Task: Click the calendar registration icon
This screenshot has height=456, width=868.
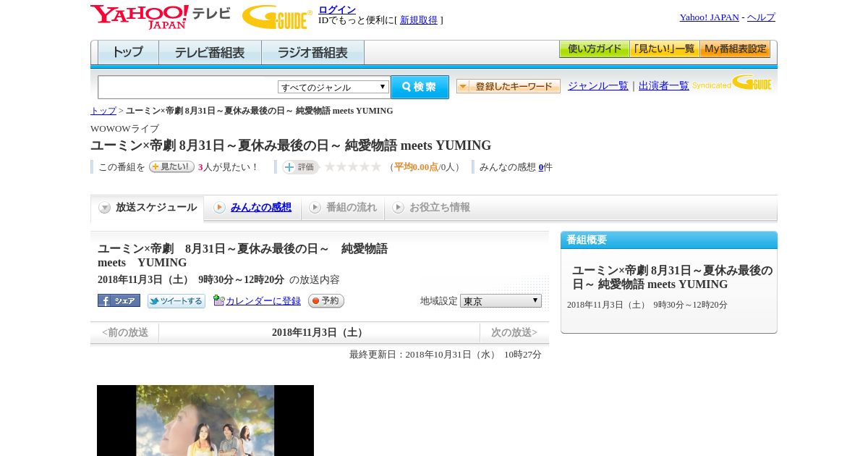Action: 218,300
